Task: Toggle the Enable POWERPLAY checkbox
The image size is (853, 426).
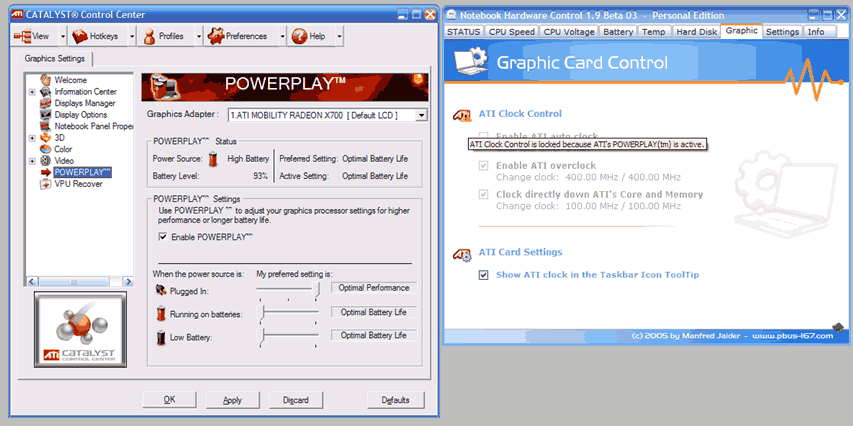Action: click(x=162, y=237)
